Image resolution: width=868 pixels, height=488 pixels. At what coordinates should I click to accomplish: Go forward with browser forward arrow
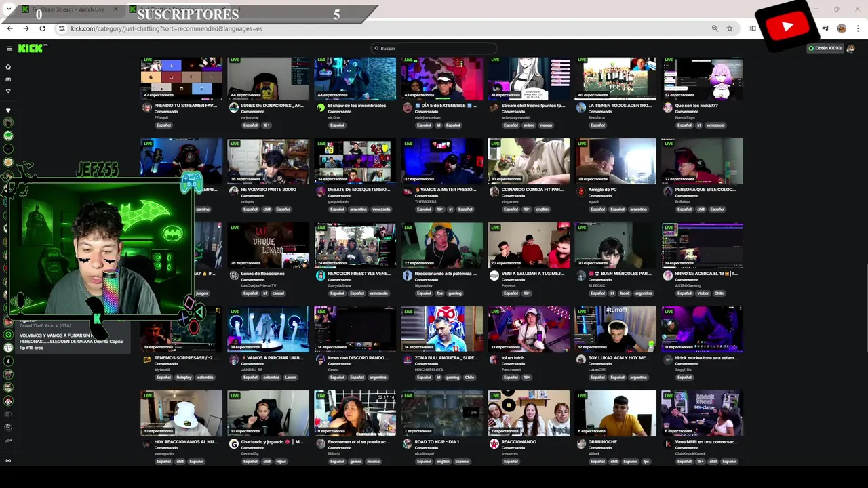click(26, 28)
